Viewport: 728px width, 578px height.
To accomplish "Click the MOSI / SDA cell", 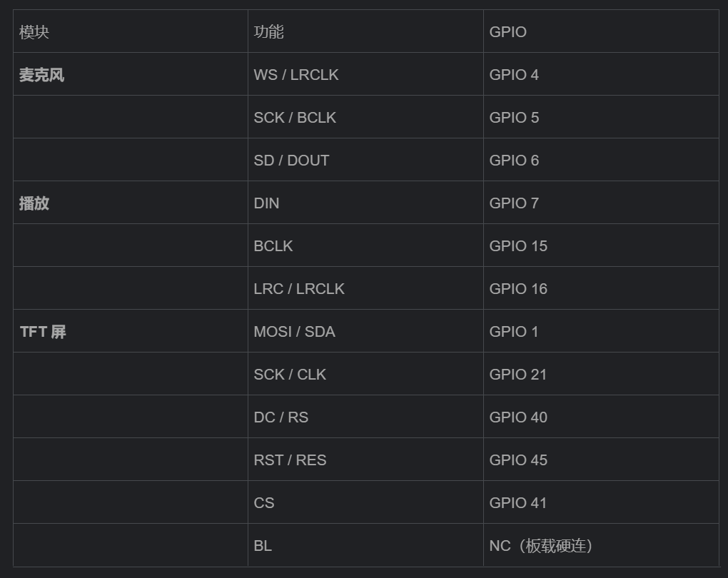I will point(365,331).
